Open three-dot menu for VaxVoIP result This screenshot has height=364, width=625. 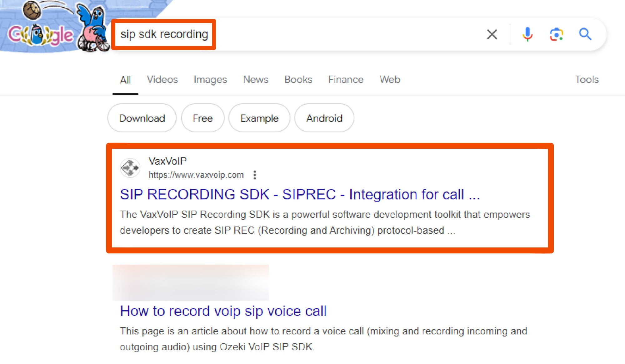[255, 175]
